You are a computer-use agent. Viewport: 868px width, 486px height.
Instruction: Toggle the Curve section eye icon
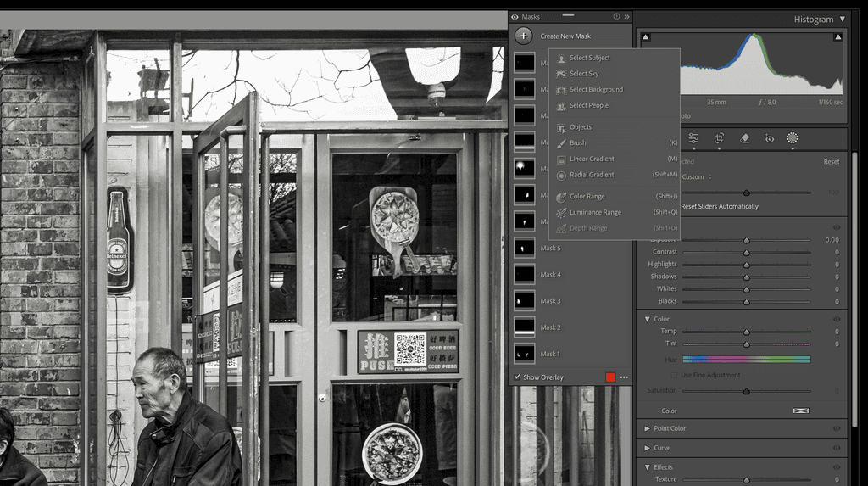(837, 448)
